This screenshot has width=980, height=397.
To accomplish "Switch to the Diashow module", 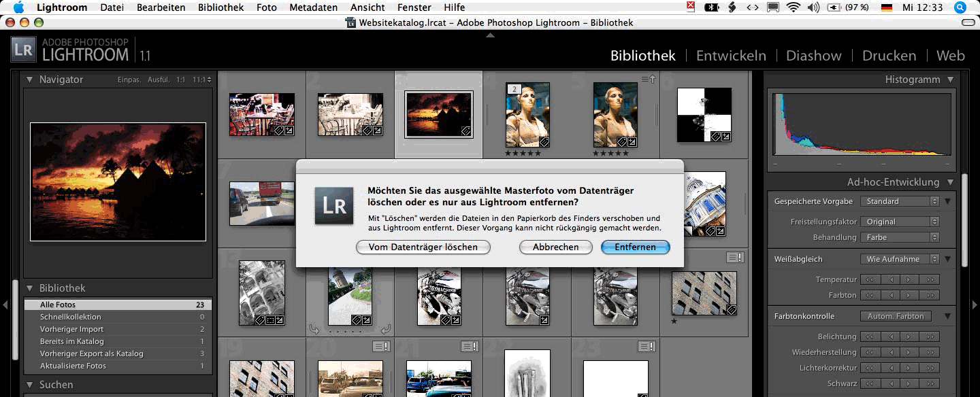I will tap(813, 56).
